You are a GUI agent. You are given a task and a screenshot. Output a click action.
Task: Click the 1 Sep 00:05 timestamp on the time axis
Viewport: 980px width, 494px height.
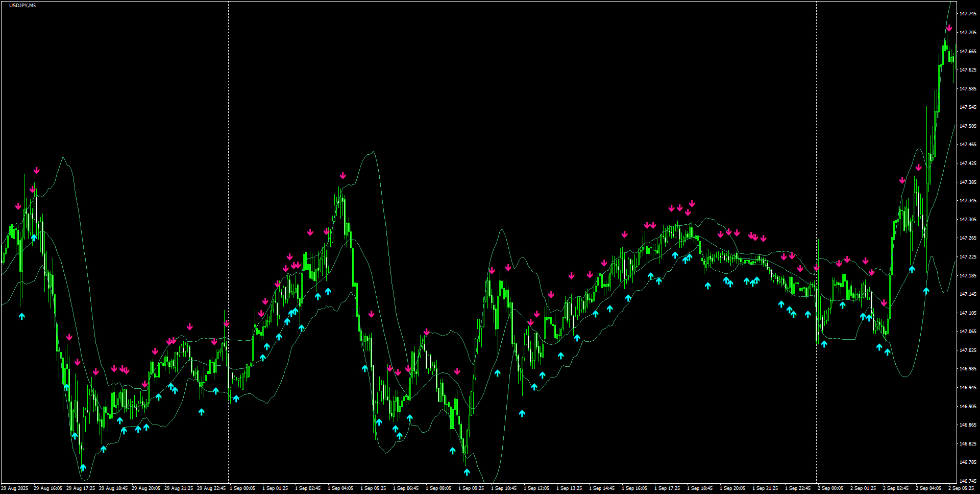point(242,488)
